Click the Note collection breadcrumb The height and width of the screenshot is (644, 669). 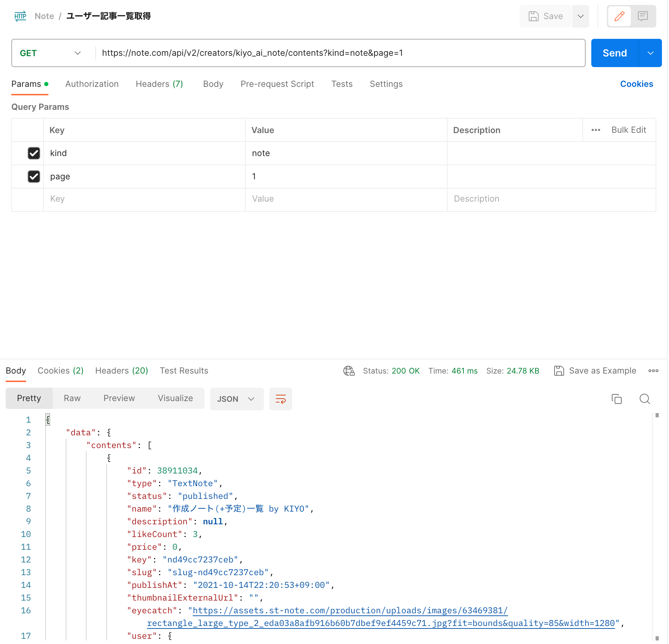tap(45, 16)
